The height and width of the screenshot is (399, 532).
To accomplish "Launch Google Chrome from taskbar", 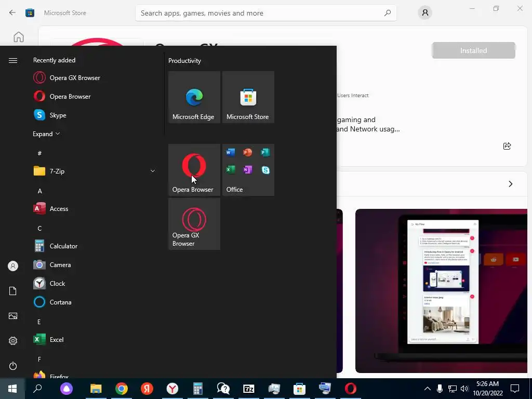I will pos(122,389).
